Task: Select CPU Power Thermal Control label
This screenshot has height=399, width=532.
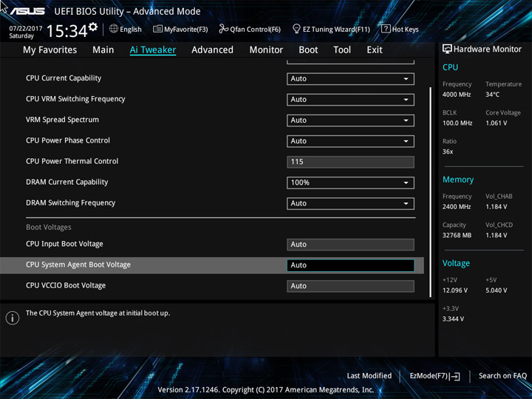Action: (72, 161)
